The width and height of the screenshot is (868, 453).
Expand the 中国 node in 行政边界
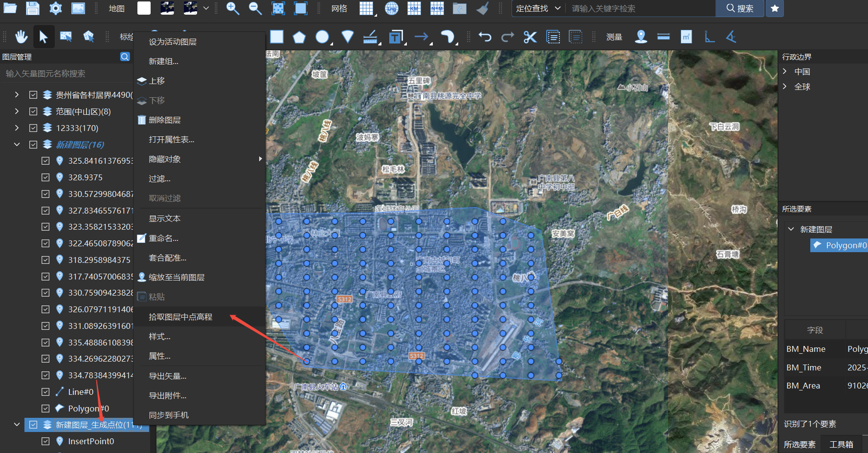[784, 71]
